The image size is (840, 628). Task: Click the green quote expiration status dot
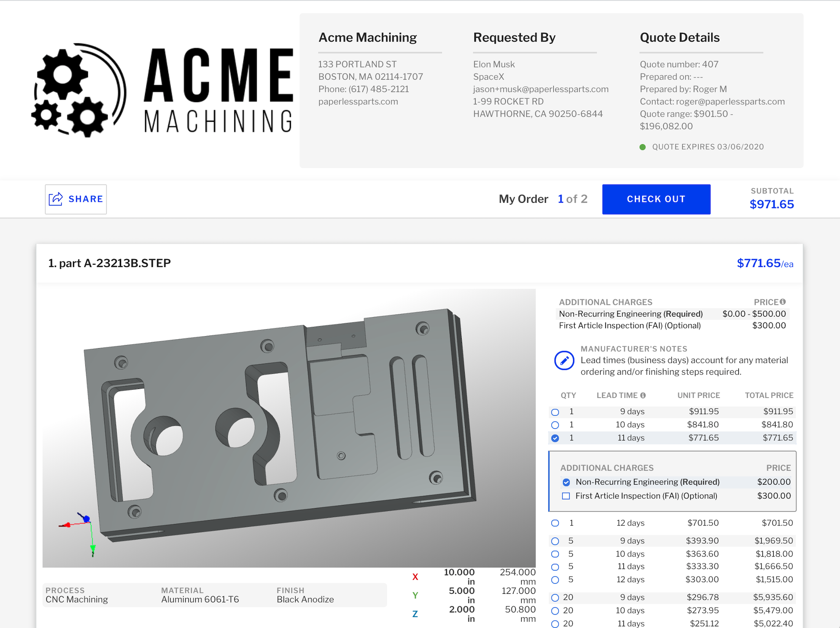(x=643, y=147)
